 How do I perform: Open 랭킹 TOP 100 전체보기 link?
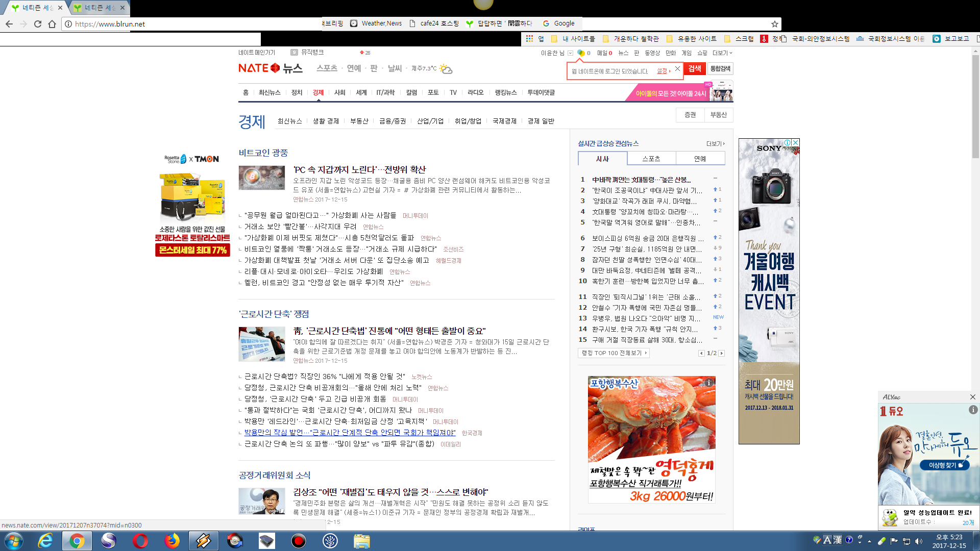click(614, 353)
